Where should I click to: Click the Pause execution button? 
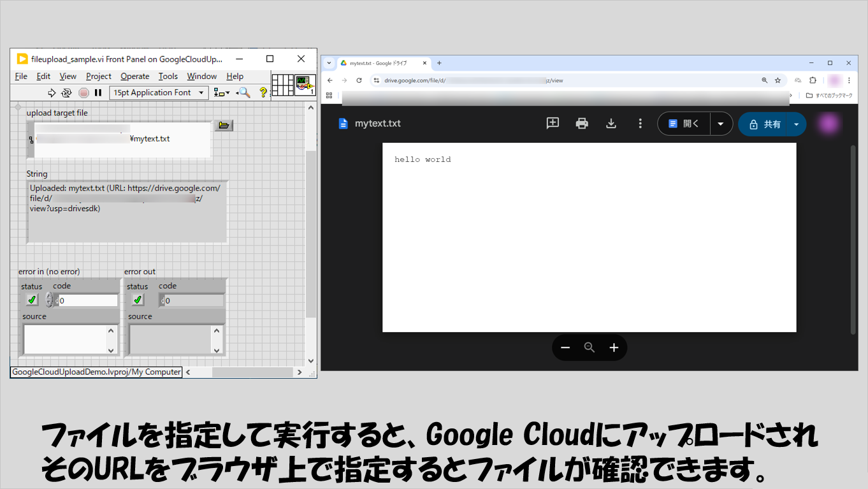tap(98, 93)
